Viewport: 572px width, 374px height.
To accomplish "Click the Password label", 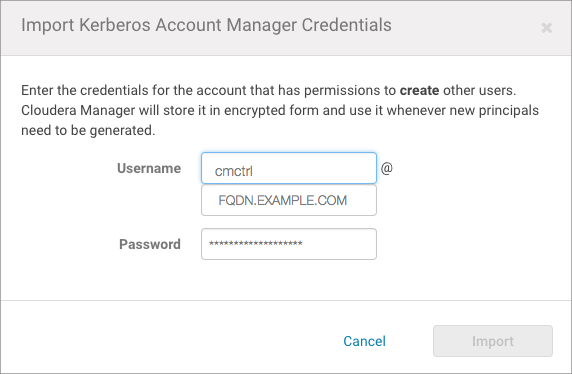I will click(150, 244).
